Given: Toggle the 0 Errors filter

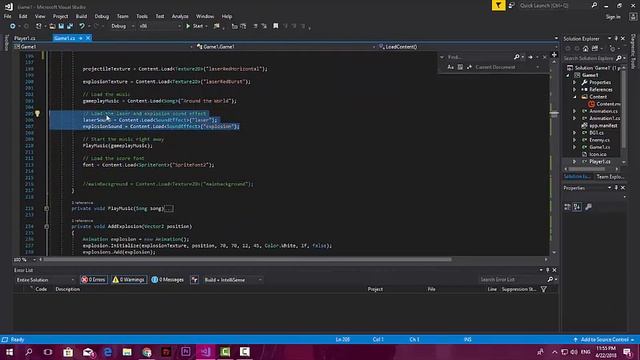Looking at the screenshot, I should coord(93,280).
